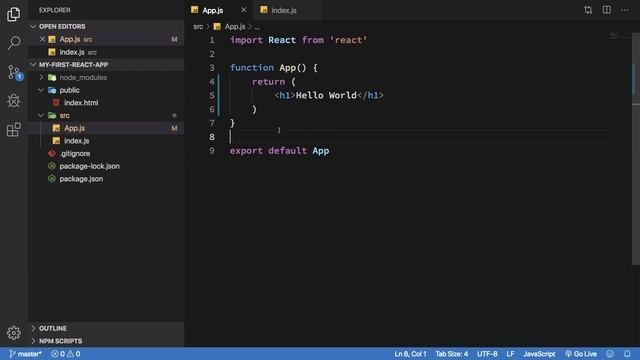The image size is (640, 360).
Task: Open the Search view in activity bar
Action: coord(13,42)
